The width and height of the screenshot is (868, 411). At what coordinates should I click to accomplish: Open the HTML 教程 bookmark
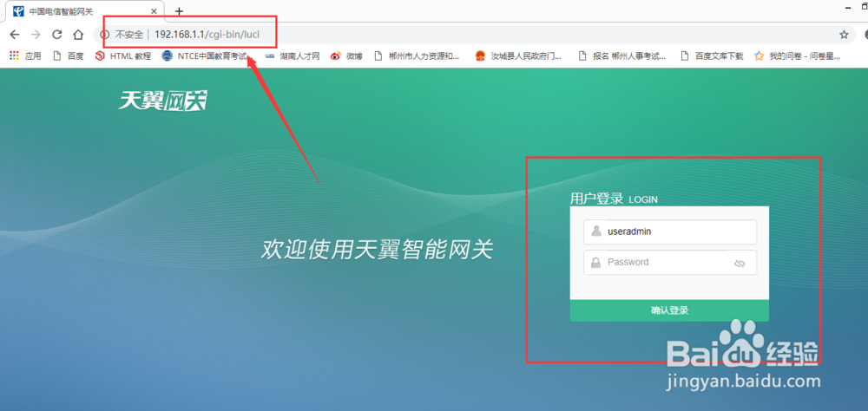[123, 55]
